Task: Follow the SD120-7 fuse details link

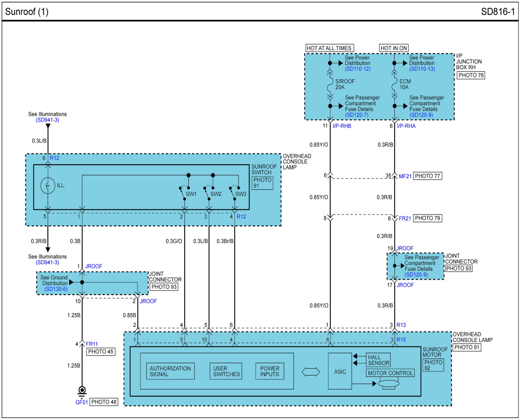Action: point(357,115)
